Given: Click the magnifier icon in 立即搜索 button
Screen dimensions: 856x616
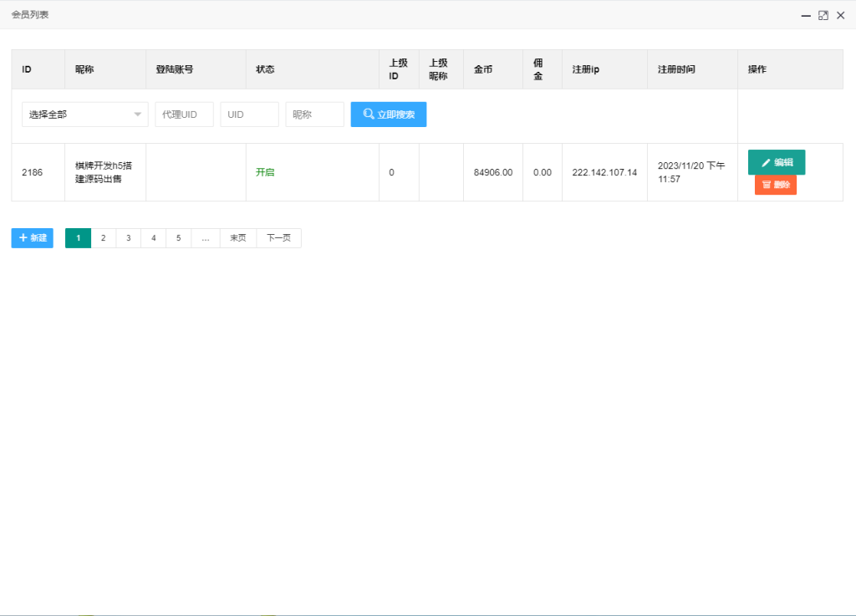Looking at the screenshot, I should (368, 114).
